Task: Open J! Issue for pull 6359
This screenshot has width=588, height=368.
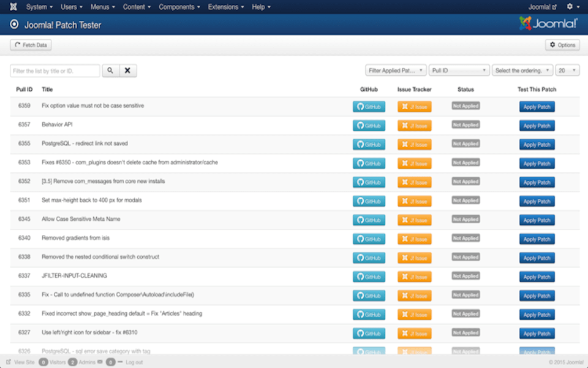Action: 415,107
